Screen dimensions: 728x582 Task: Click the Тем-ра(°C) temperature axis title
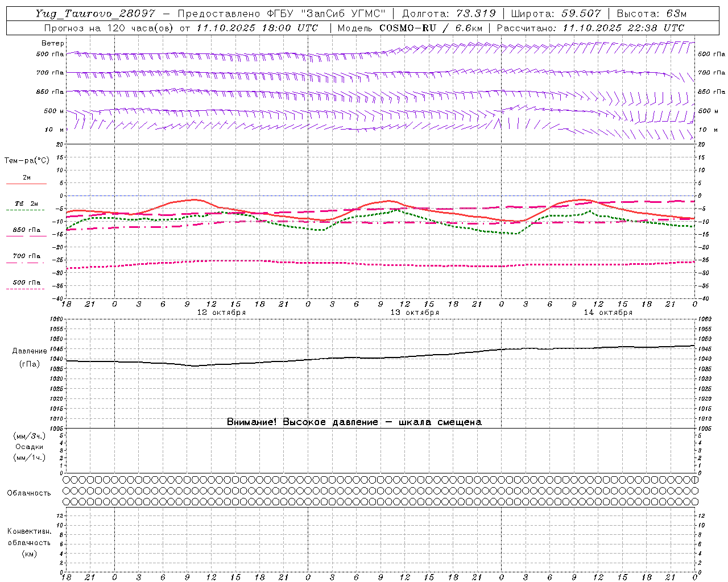[27, 161]
